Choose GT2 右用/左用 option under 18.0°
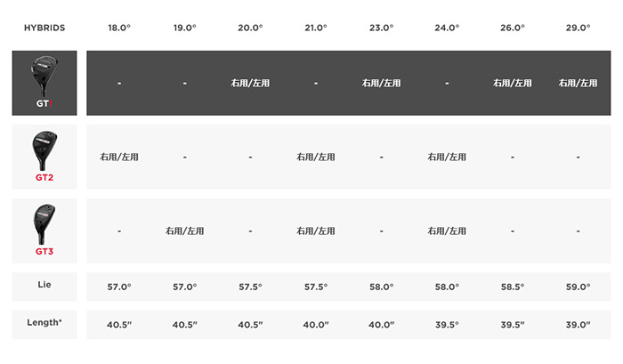The image size is (623, 364). (x=119, y=157)
